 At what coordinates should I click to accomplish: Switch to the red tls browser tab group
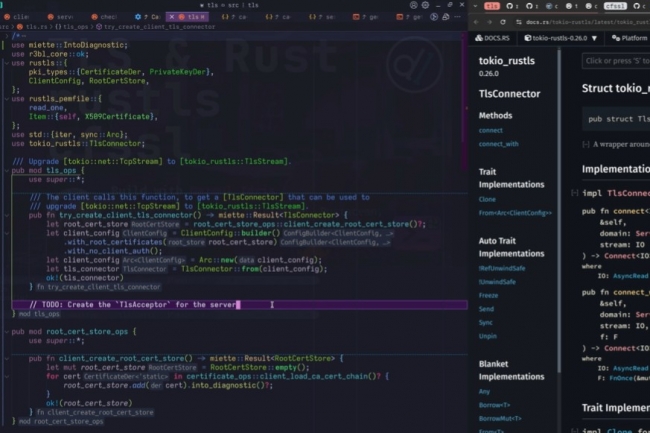point(491,5)
